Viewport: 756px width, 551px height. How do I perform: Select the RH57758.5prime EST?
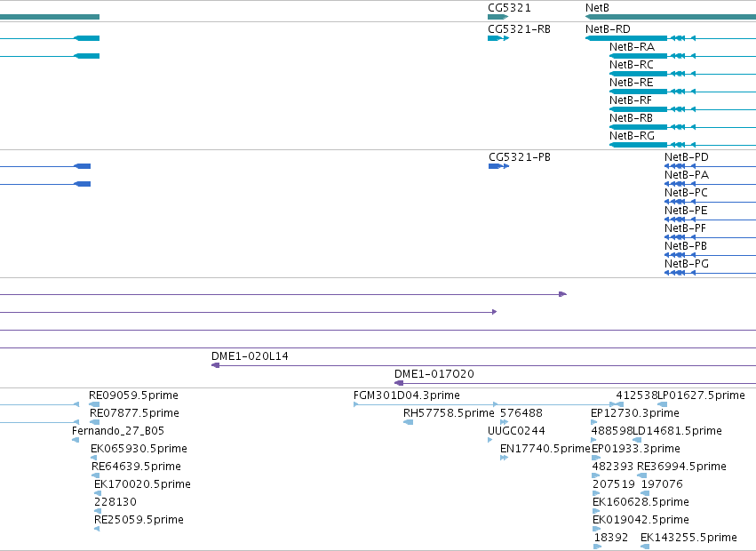tap(408, 422)
